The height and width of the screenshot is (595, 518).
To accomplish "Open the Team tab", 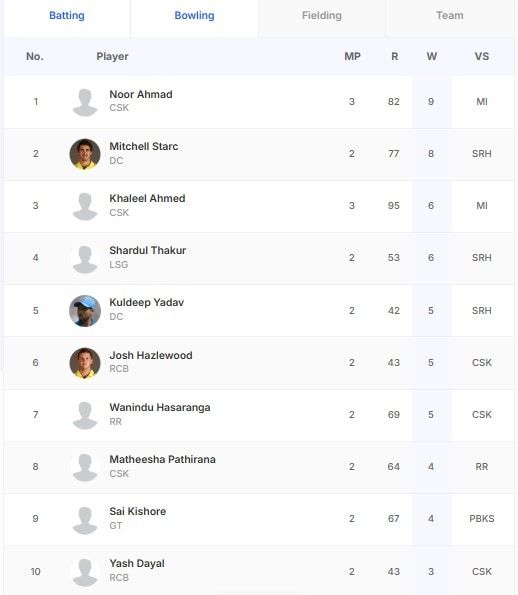I will [450, 16].
